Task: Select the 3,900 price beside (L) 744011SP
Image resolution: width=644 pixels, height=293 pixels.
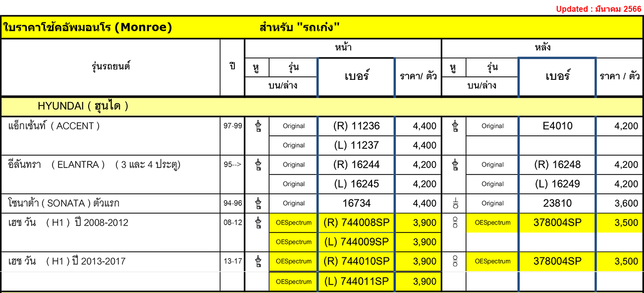Action: 425,281
